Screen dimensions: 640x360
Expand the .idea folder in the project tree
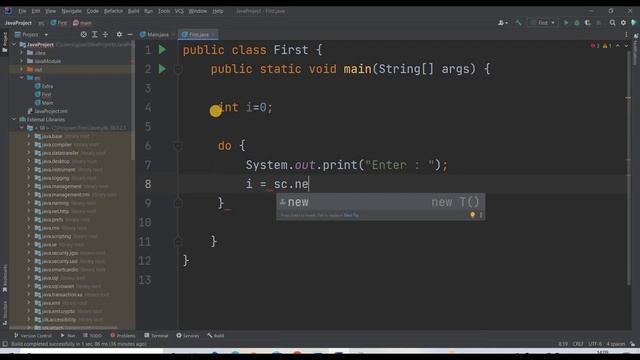click(x=22, y=53)
